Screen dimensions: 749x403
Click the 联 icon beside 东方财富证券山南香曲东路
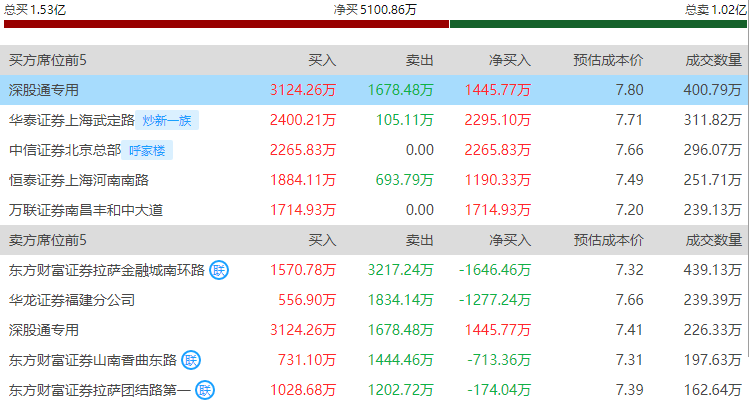click(191, 360)
